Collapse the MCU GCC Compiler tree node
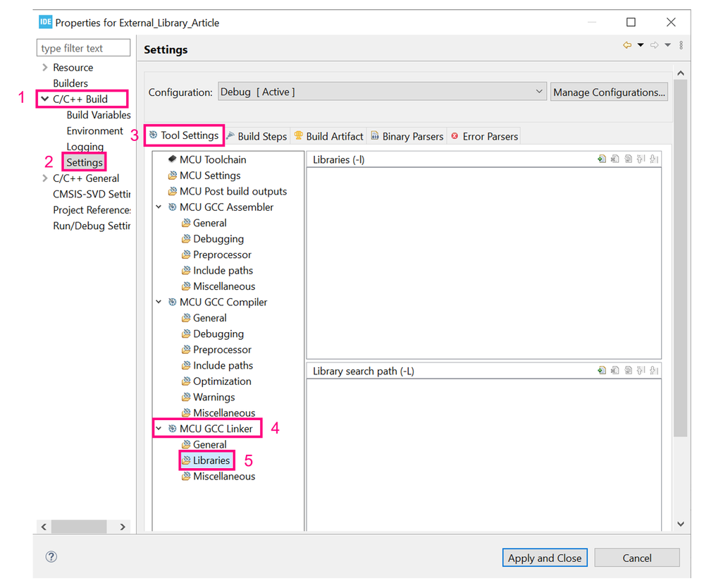Screen dimensions: 704x588 [159, 302]
